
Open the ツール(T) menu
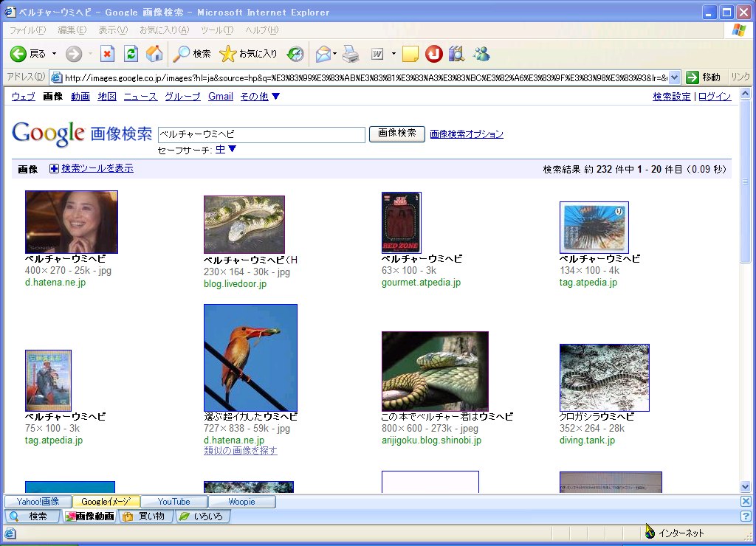tap(217, 30)
